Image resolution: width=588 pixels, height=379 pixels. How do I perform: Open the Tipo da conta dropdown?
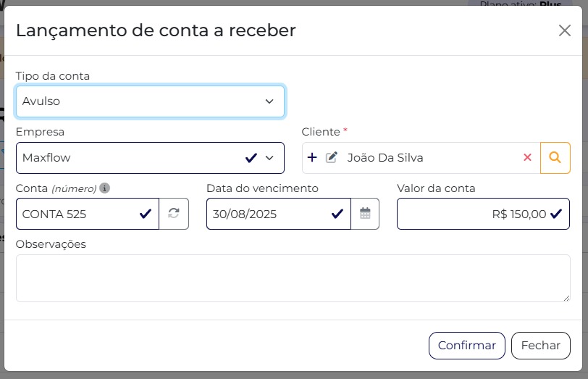150,101
